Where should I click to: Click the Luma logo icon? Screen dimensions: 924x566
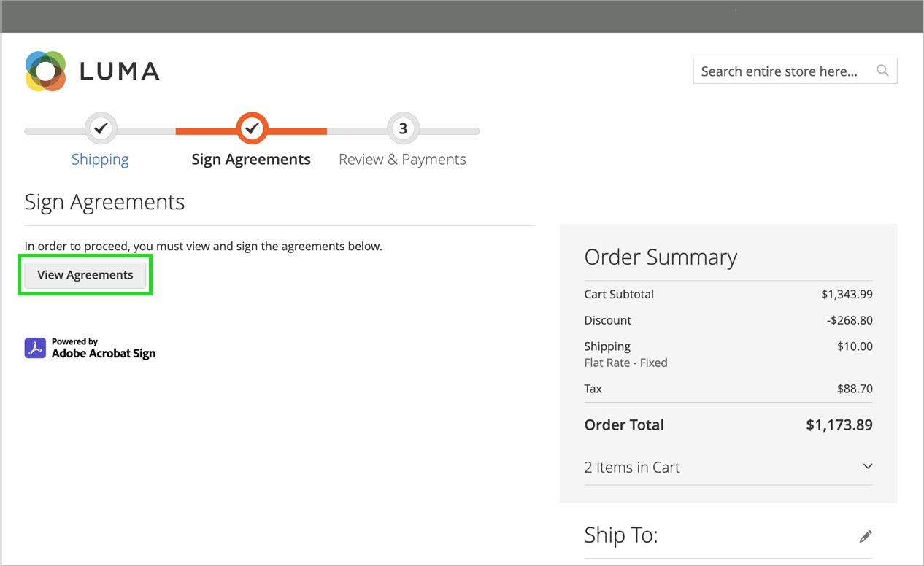click(46, 71)
